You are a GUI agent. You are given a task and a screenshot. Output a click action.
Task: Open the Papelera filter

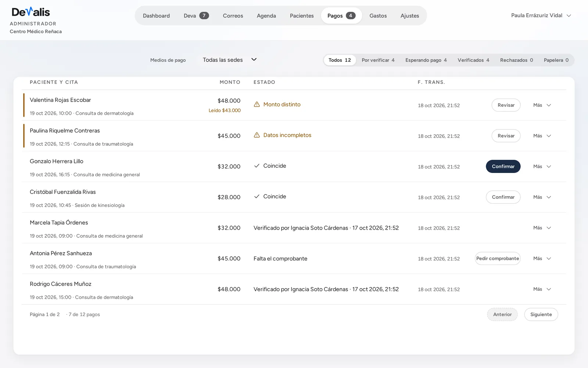tap(556, 60)
